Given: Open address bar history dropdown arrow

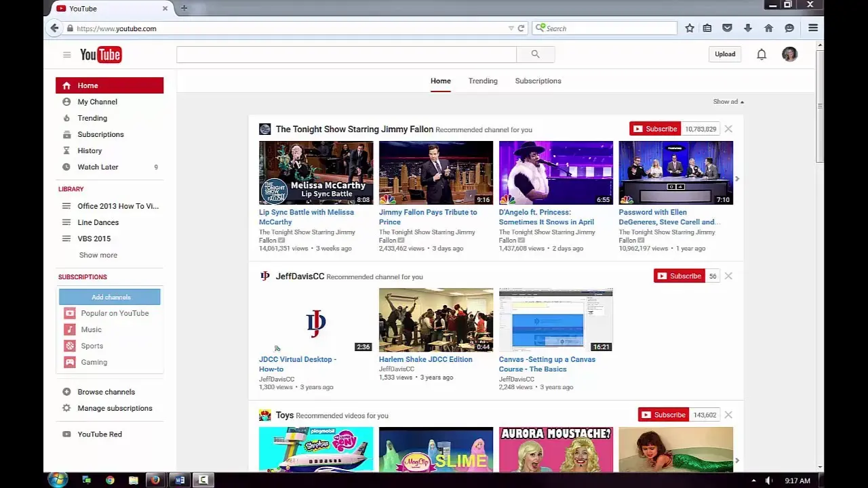Looking at the screenshot, I should pyautogui.click(x=511, y=28).
